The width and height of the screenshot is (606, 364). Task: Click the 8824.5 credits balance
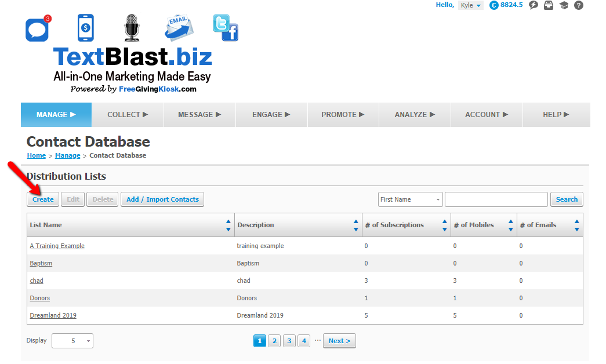(511, 5)
